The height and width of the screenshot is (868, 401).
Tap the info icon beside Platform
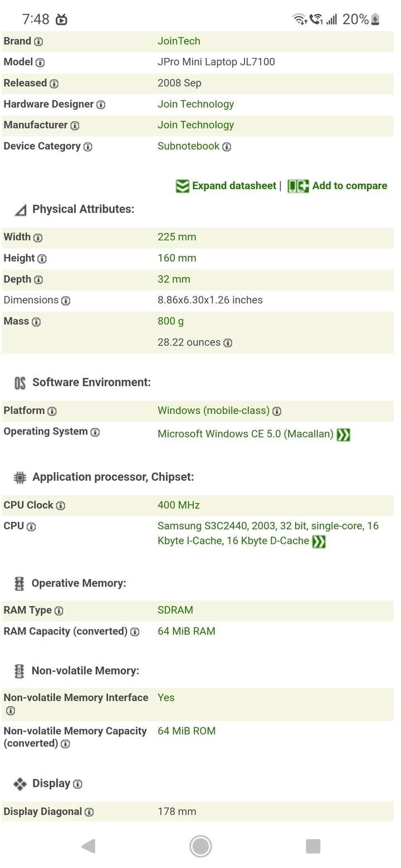coord(52,412)
